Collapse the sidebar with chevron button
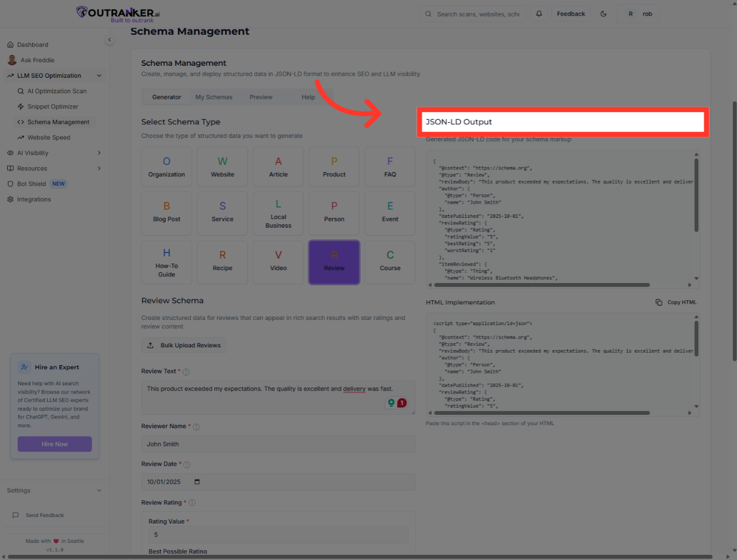Image resolution: width=737 pixels, height=560 pixels. [x=109, y=40]
